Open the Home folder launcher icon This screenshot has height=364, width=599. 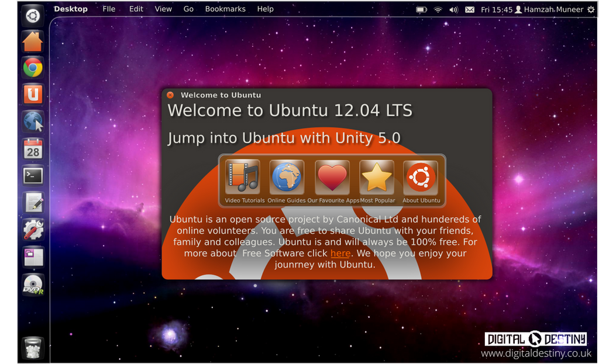[x=33, y=41]
